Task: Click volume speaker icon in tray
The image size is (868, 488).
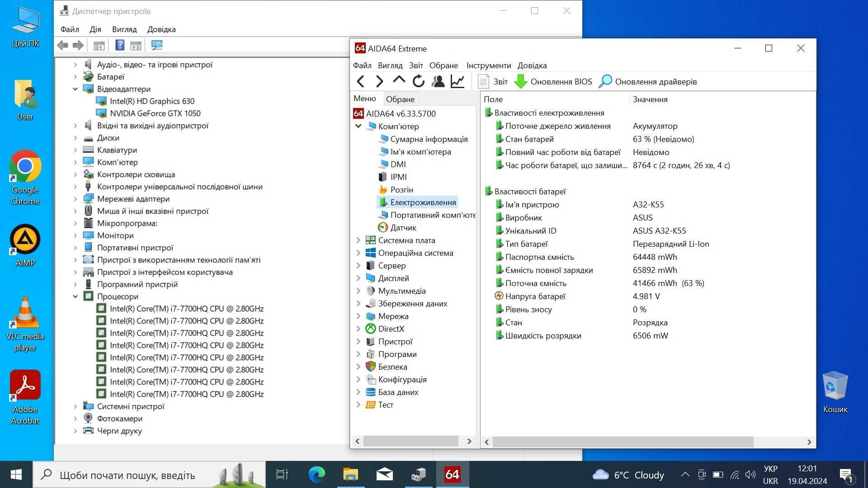Action: click(750, 474)
